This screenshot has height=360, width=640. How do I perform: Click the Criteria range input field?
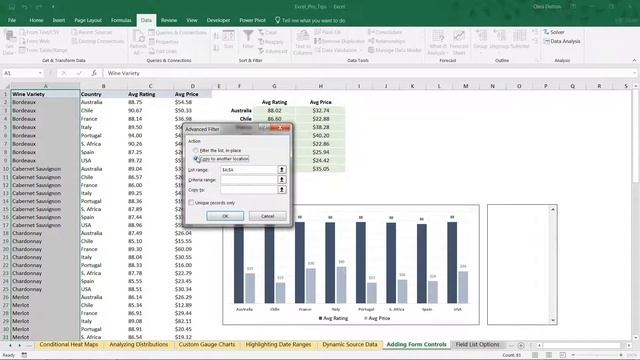click(x=249, y=180)
